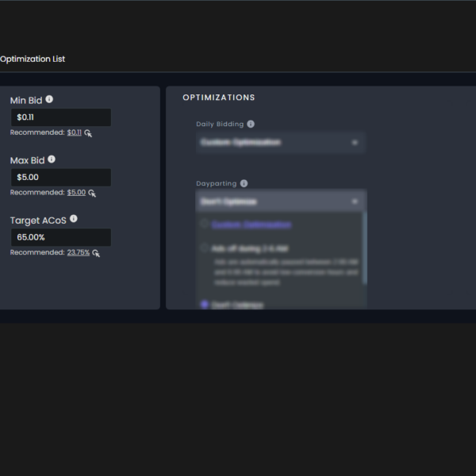Click the Daily Bidding info icon
Screen dimensions: 476x476
click(251, 124)
